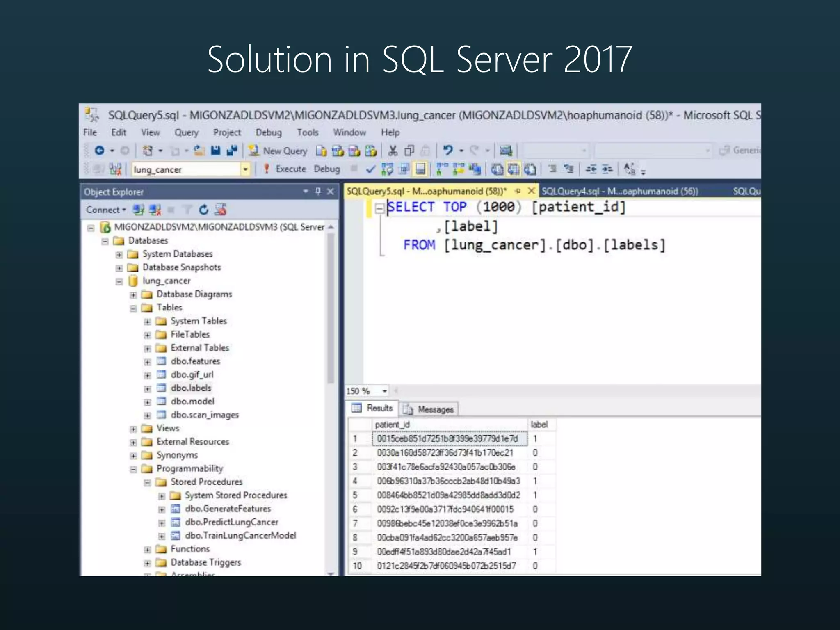Select dbo.scan_images table

click(205, 415)
